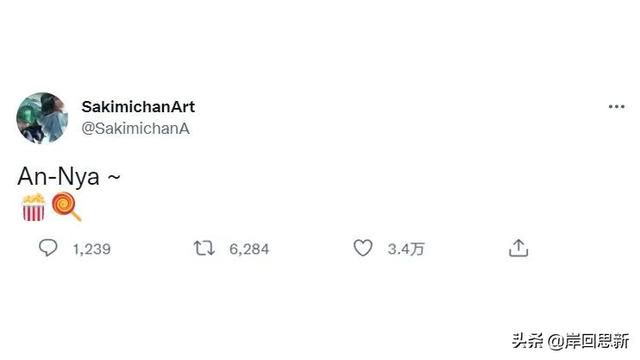Click the lollipop emoji in the tweet
This screenshot has height=360, width=640.
point(67,207)
